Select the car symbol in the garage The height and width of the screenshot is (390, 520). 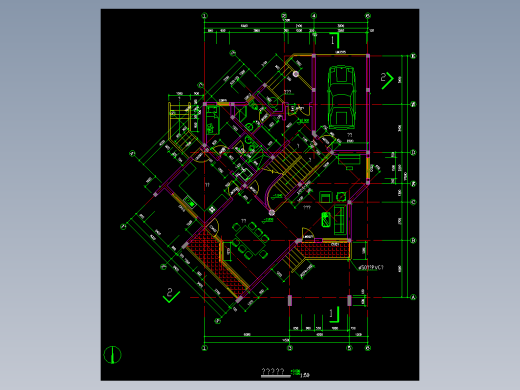[x=341, y=97]
